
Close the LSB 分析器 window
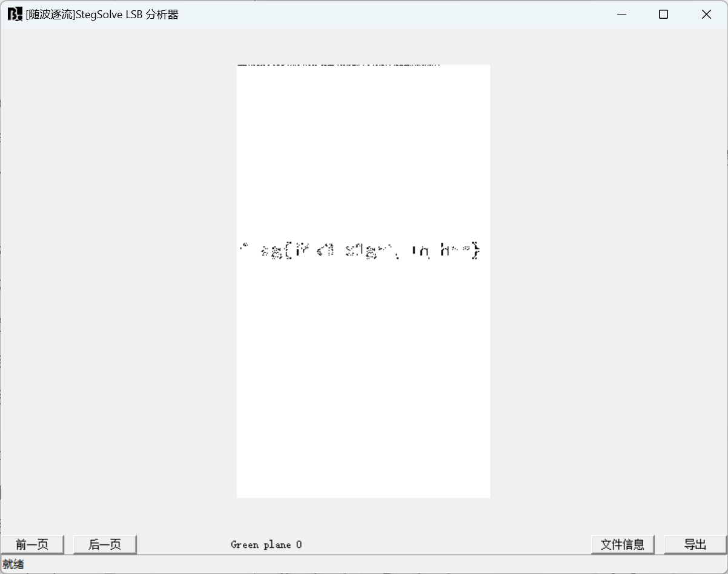706,14
